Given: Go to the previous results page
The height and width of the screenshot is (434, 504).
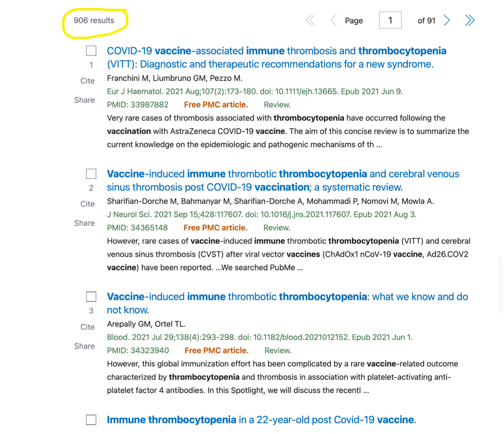Looking at the screenshot, I should (x=333, y=21).
